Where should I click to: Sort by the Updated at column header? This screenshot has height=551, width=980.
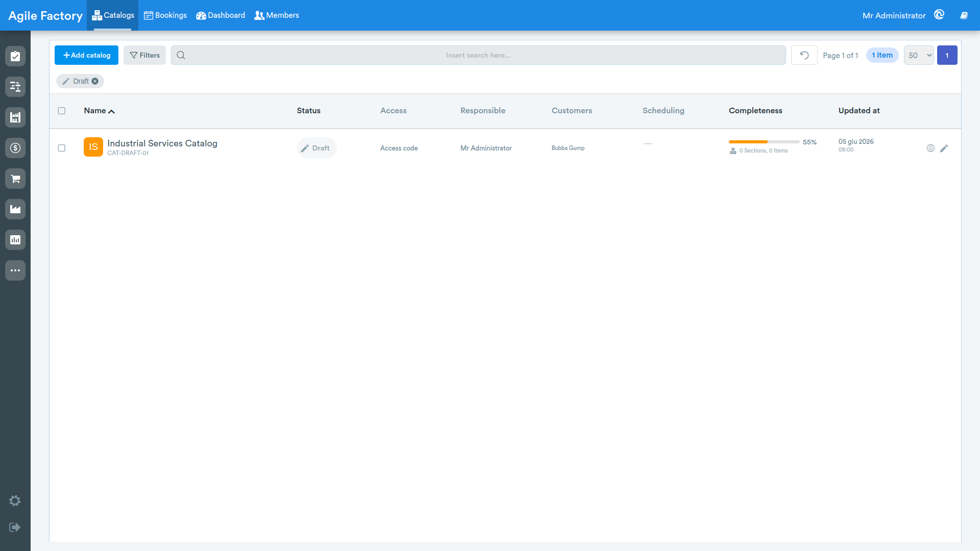(x=859, y=111)
